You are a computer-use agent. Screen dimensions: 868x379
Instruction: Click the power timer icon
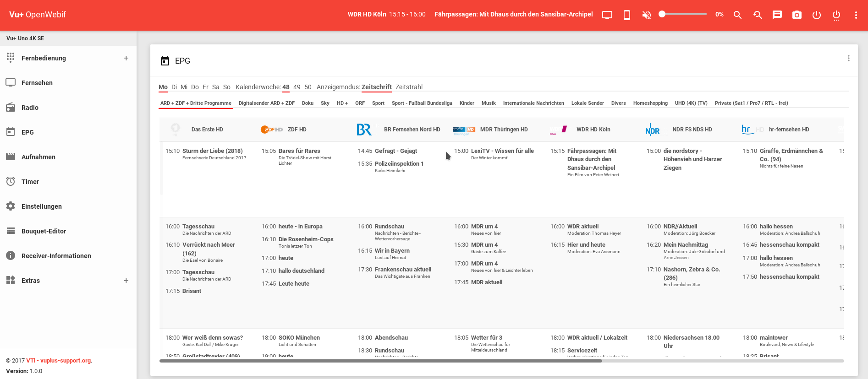pos(836,15)
